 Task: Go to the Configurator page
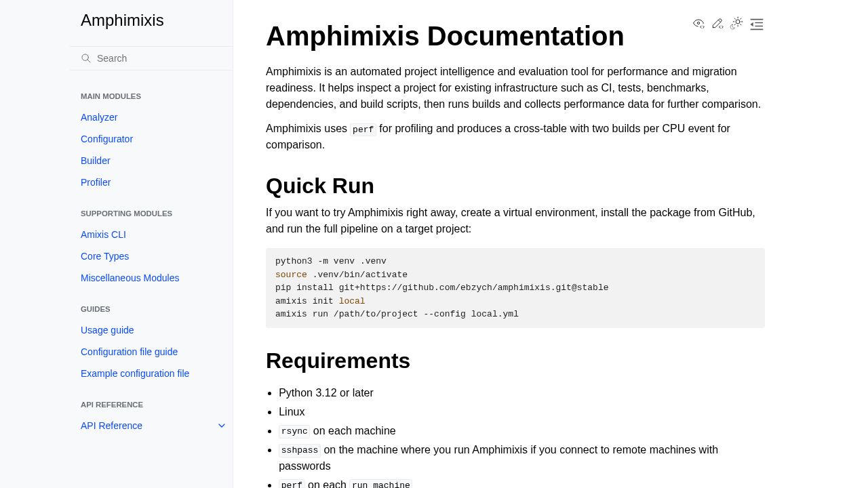pyautogui.click(x=106, y=139)
